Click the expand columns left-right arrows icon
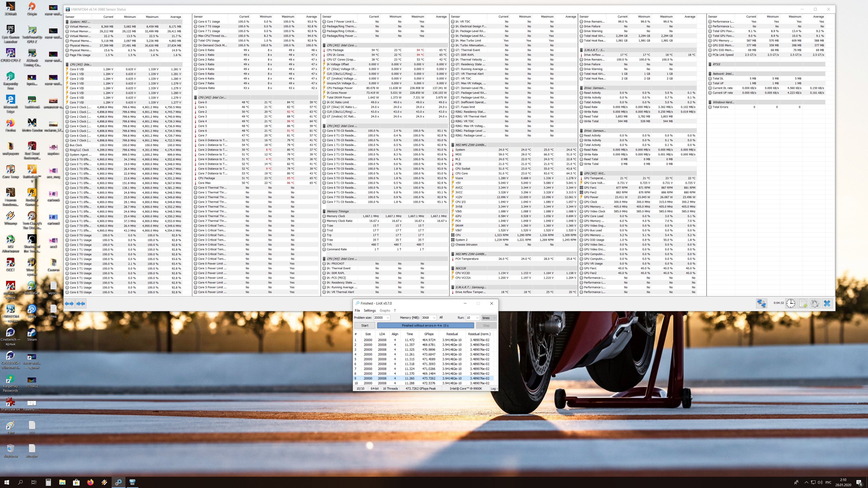868x488 pixels. pos(69,303)
